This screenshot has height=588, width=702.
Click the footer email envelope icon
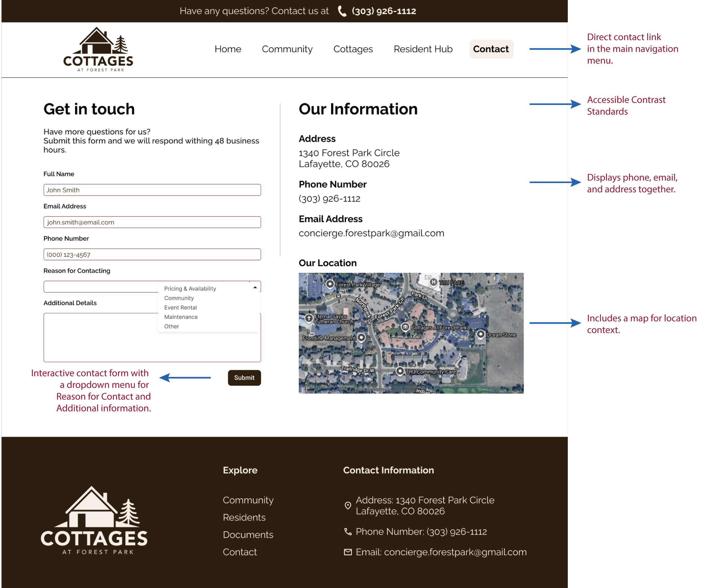[348, 552]
